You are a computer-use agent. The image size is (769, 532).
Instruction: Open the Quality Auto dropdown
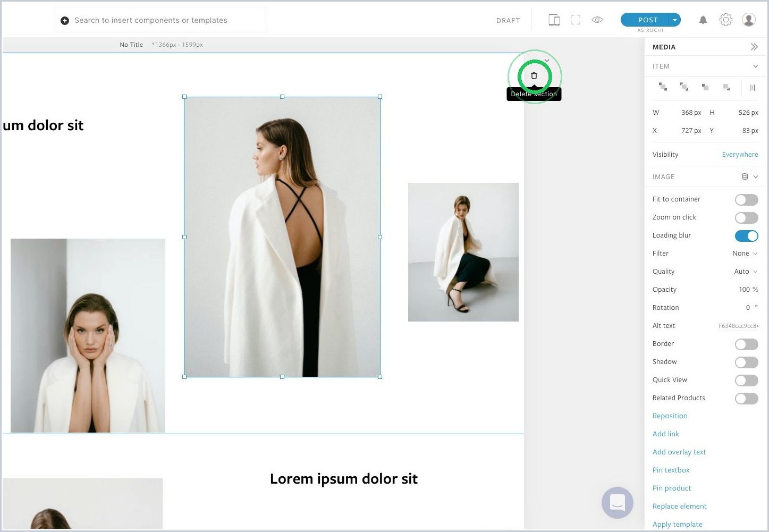click(746, 272)
